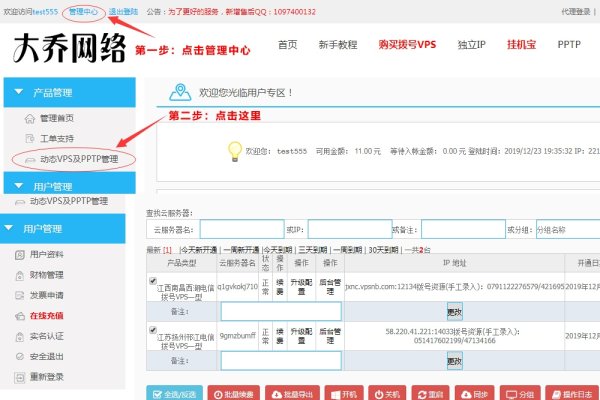This screenshot has height=400, width=600.
Task: Focus the 分组名称 search field
Action: (x=568, y=229)
